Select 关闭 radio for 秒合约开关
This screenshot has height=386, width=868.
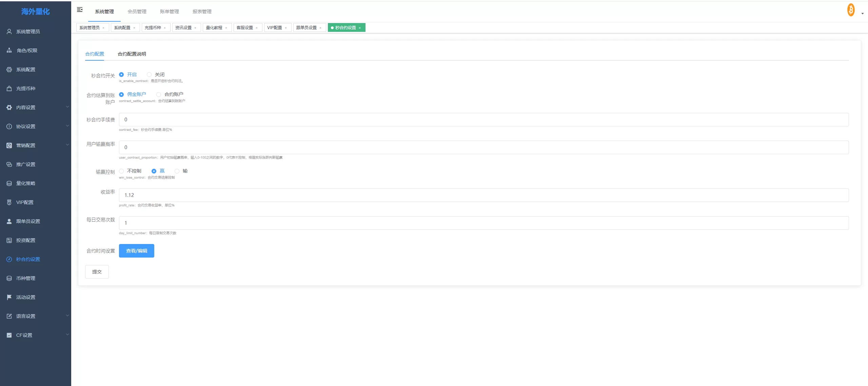149,75
